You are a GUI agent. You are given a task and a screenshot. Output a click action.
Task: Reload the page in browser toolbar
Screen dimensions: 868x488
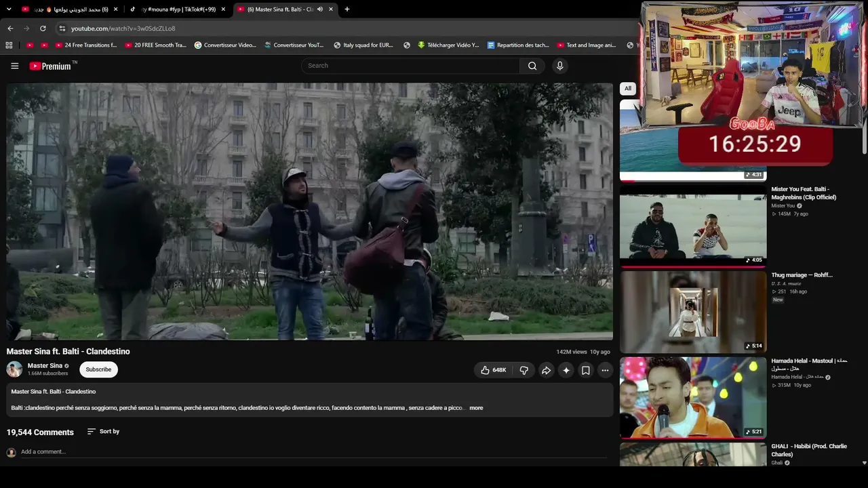point(43,28)
